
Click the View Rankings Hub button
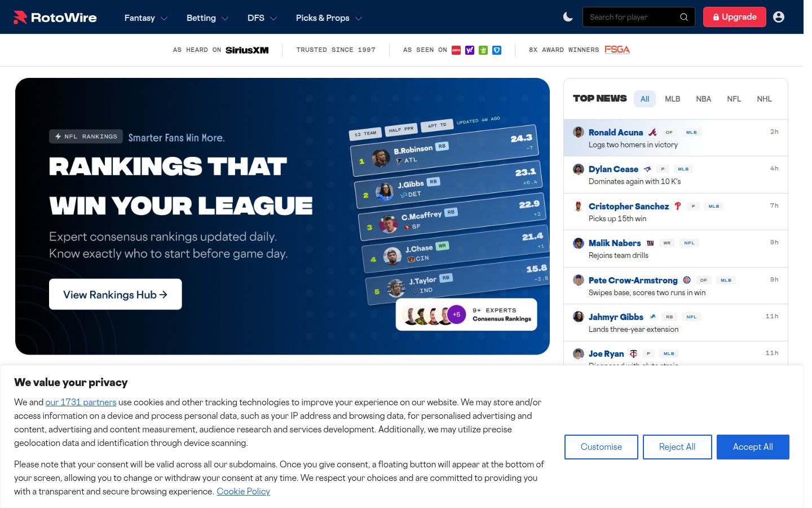[x=116, y=294]
